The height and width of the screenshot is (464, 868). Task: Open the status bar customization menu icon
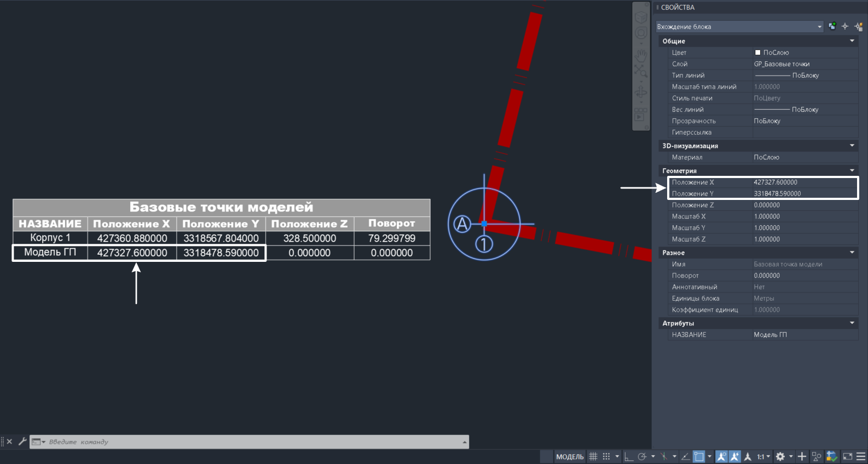[x=861, y=456]
